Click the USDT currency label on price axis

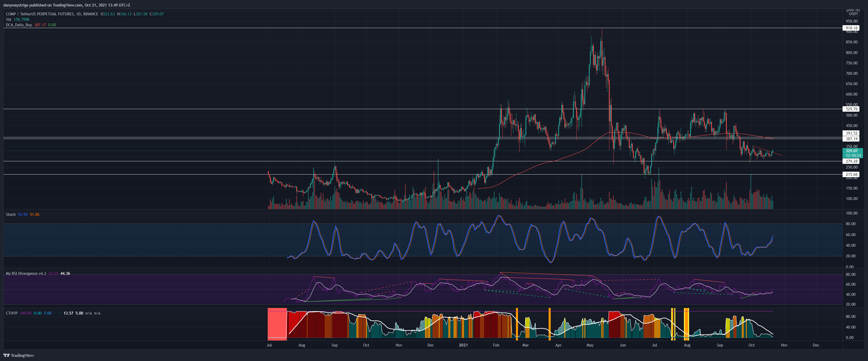click(x=853, y=14)
